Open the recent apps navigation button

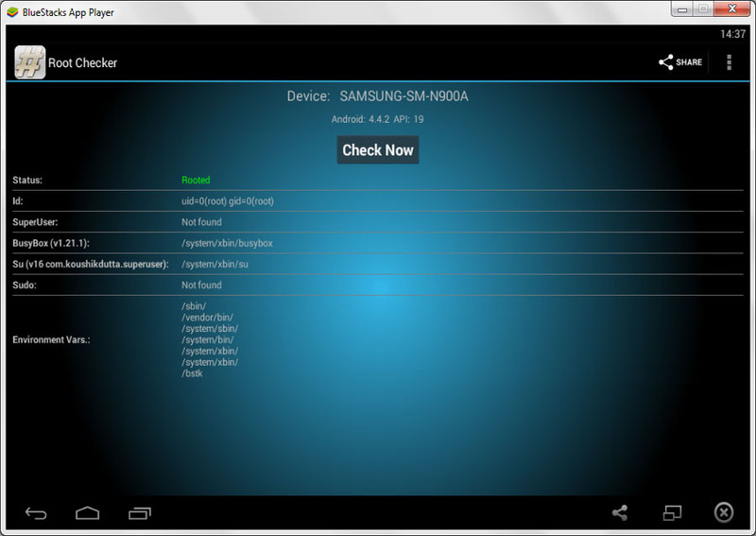coord(139,513)
